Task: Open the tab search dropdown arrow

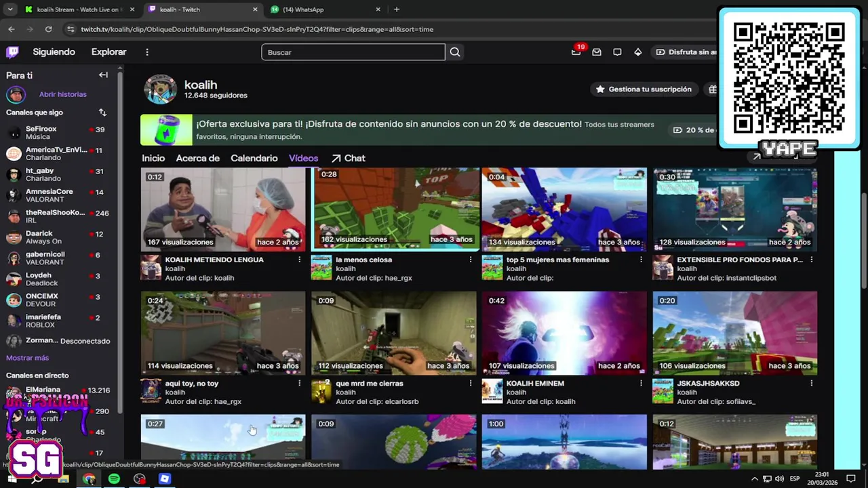Action: [9, 9]
